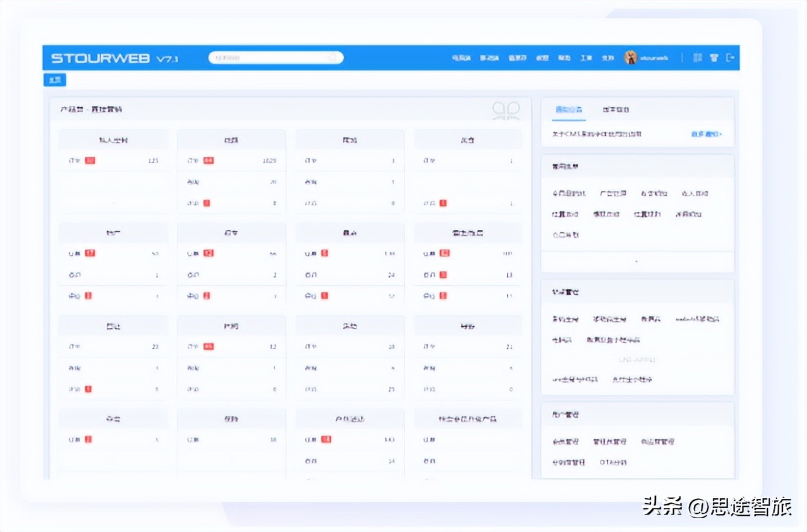Click red badge beside the 1029 order row
This screenshot has height=532, width=807.
click(x=208, y=161)
